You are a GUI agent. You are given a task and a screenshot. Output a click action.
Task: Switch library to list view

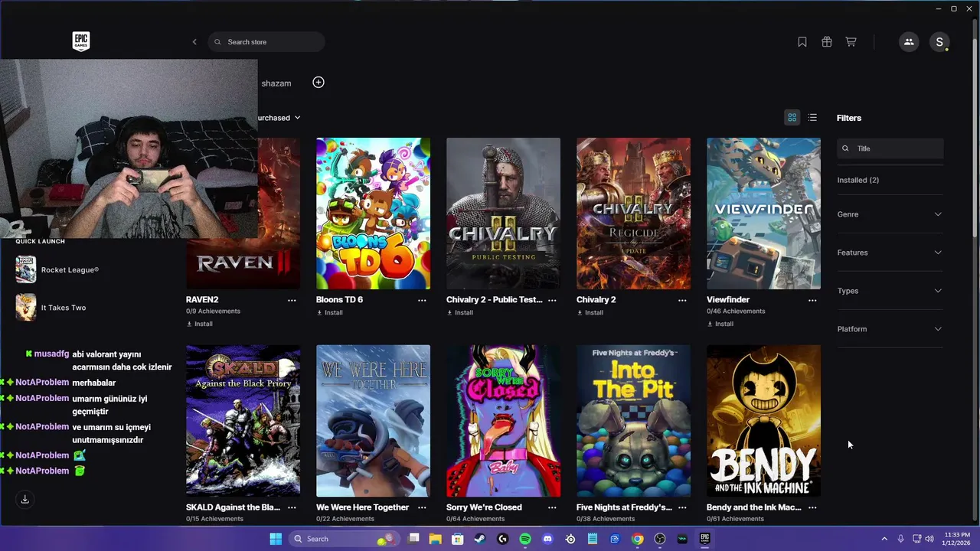[x=812, y=118]
